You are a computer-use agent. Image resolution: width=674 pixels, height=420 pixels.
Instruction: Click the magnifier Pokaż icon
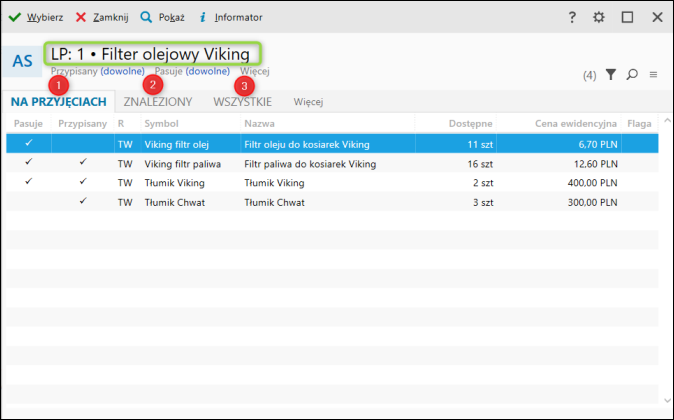point(146,17)
